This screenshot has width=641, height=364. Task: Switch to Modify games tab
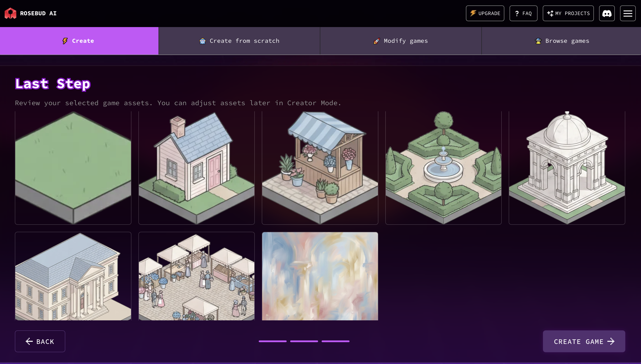tap(400, 41)
